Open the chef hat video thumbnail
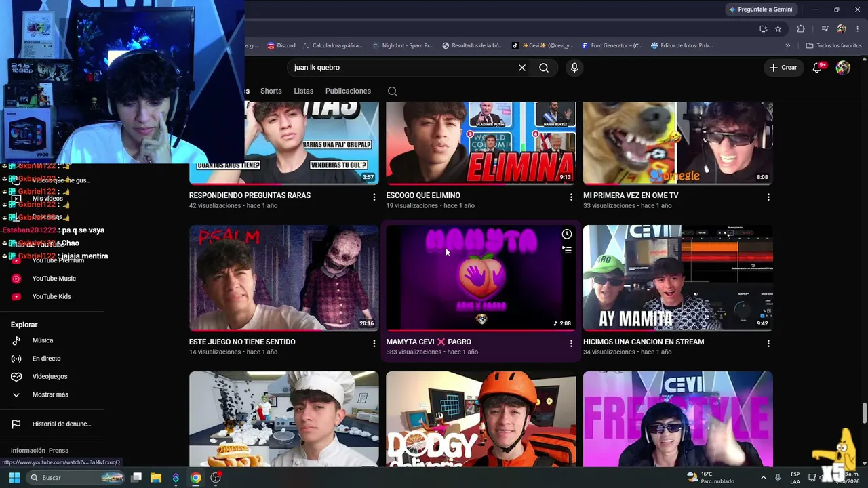The height and width of the screenshot is (488, 868). (x=284, y=419)
